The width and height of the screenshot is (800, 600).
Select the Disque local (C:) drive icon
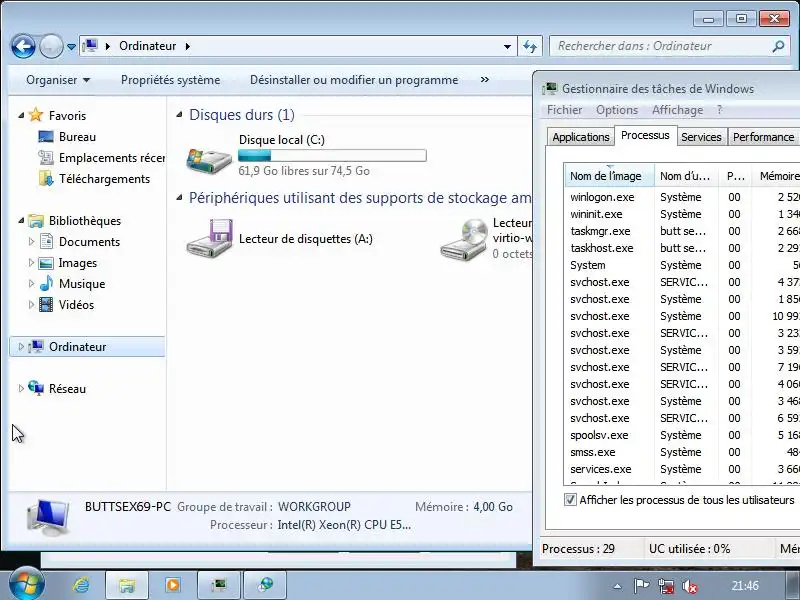209,160
